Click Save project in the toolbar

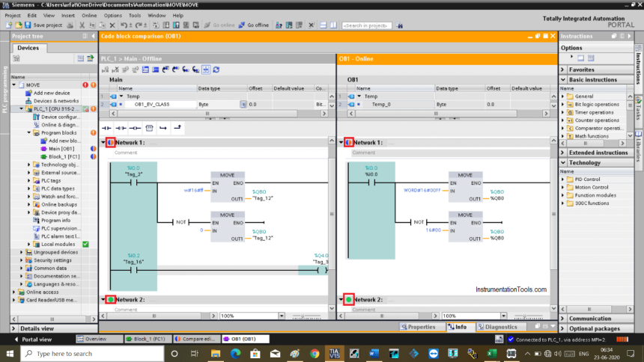tap(43, 25)
